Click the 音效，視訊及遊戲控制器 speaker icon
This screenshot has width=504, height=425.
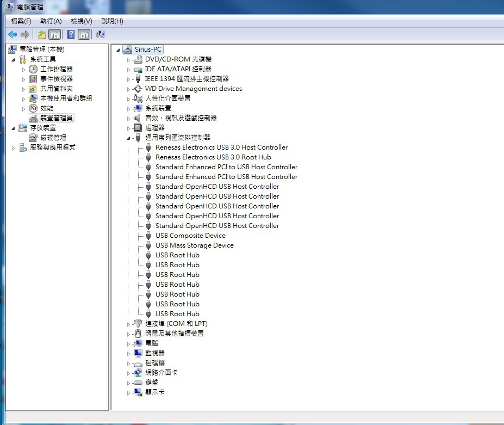point(138,118)
